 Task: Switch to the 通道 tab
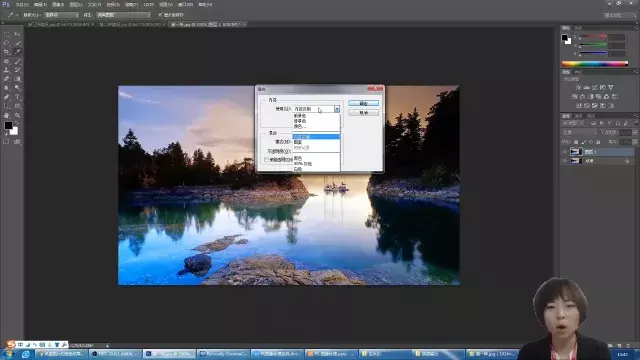click(579, 116)
